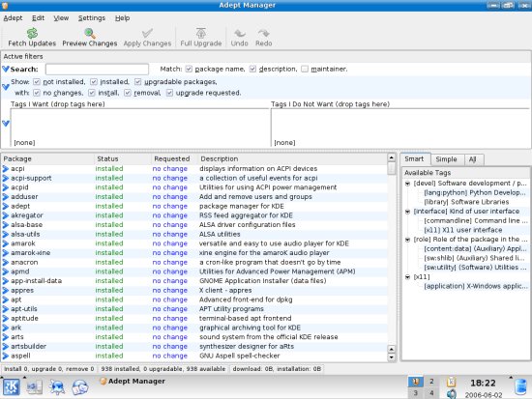Open the View menu
Viewport: 532px width, 399px height.
pos(61,18)
